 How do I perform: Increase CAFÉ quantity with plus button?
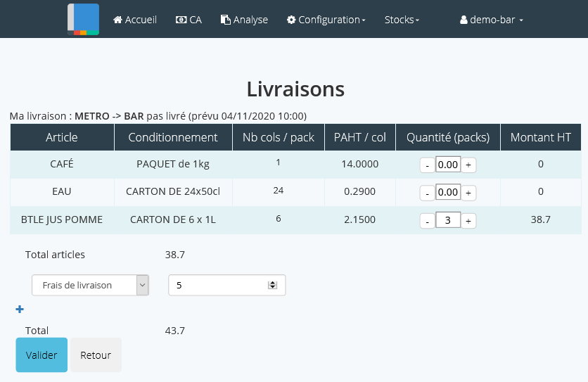[469, 165]
